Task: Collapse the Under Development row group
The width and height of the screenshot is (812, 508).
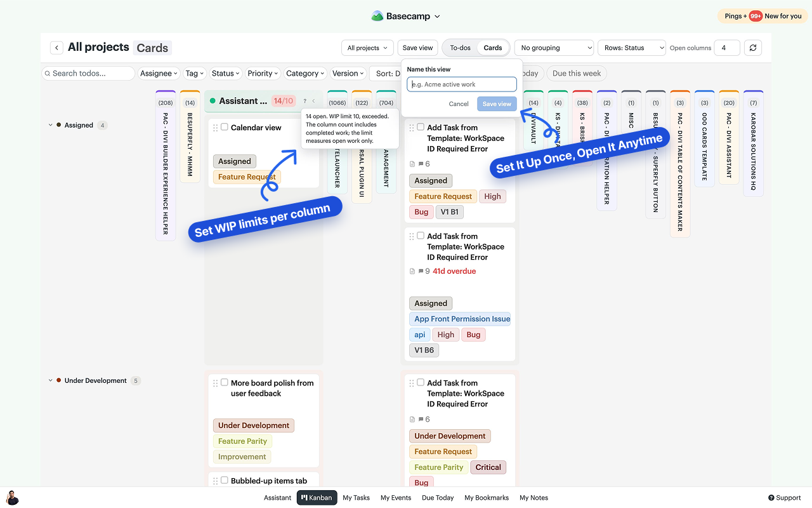Action: tap(51, 380)
